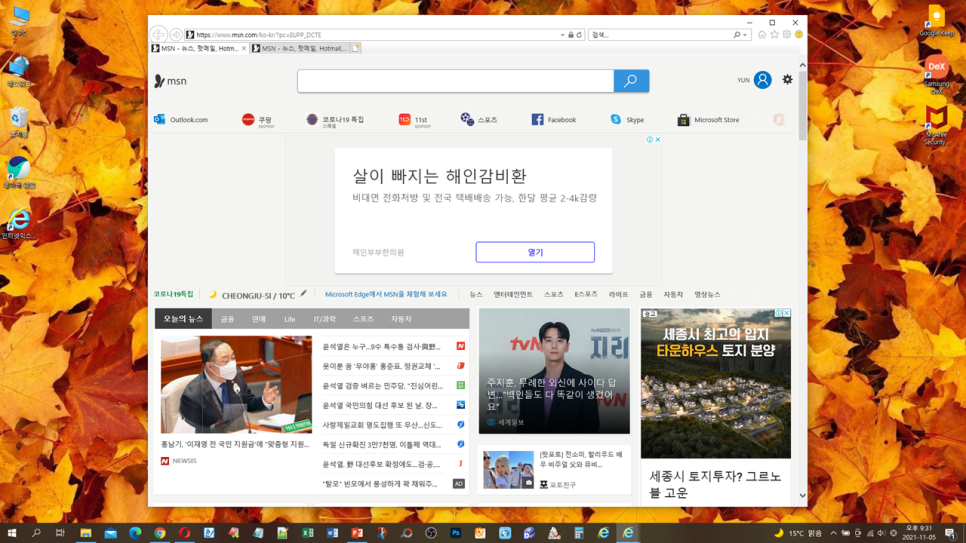The width and height of the screenshot is (966, 543).
Task: Click the msn logo
Action: 170,81
